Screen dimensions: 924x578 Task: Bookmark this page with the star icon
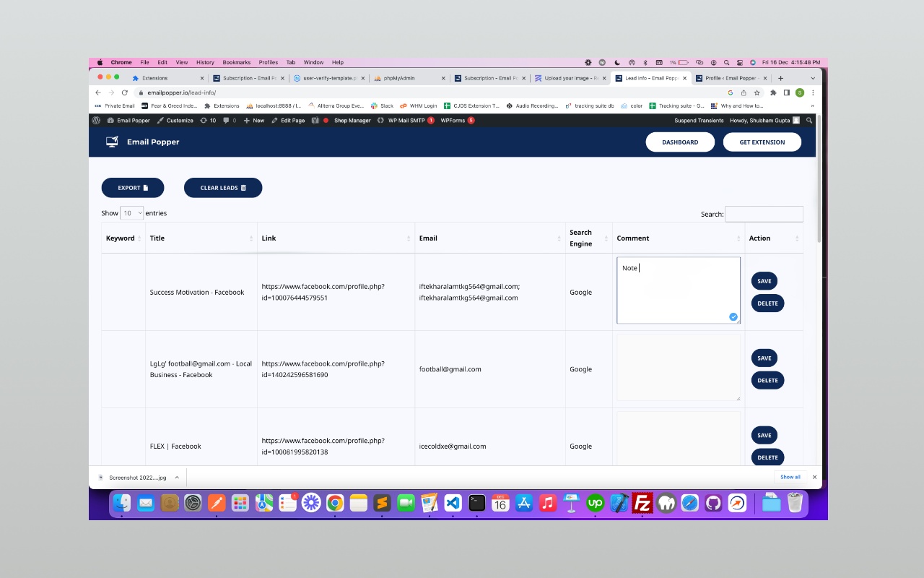(x=757, y=92)
